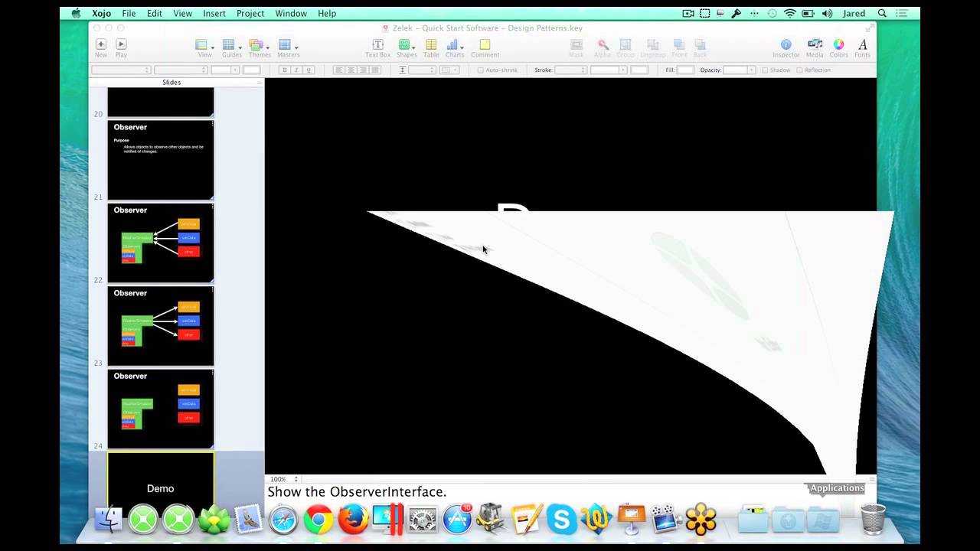Open the Colors picker
This screenshot has width=980, height=551.
(838, 44)
